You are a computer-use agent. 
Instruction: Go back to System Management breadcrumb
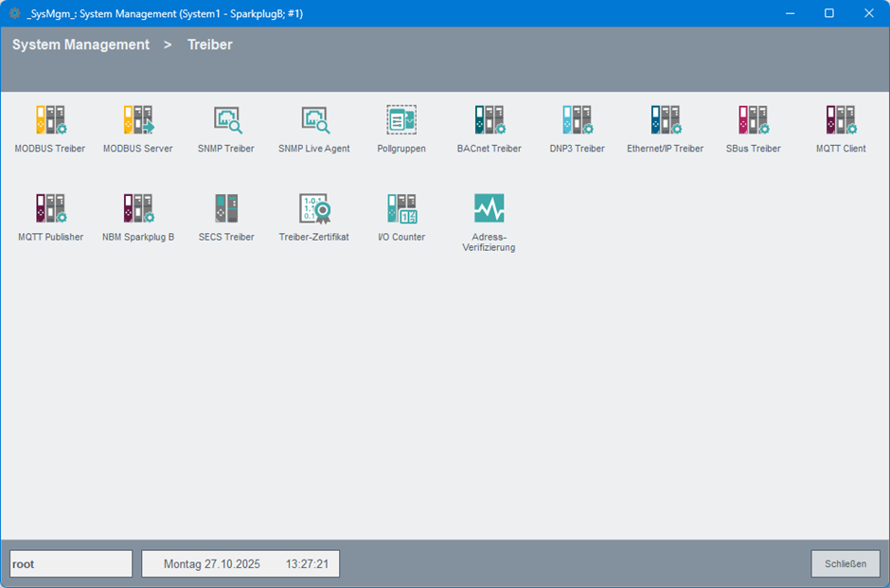(x=80, y=45)
